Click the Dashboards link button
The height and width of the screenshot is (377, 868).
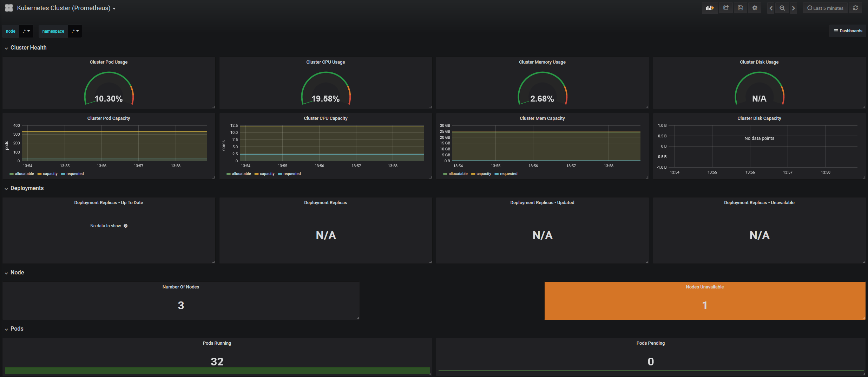click(848, 31)
